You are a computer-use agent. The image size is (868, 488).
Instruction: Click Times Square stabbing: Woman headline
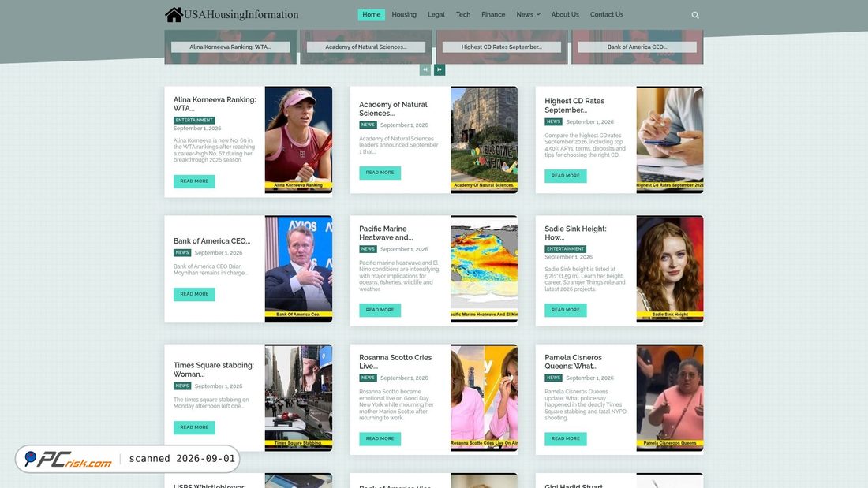(x=214, y=370)
